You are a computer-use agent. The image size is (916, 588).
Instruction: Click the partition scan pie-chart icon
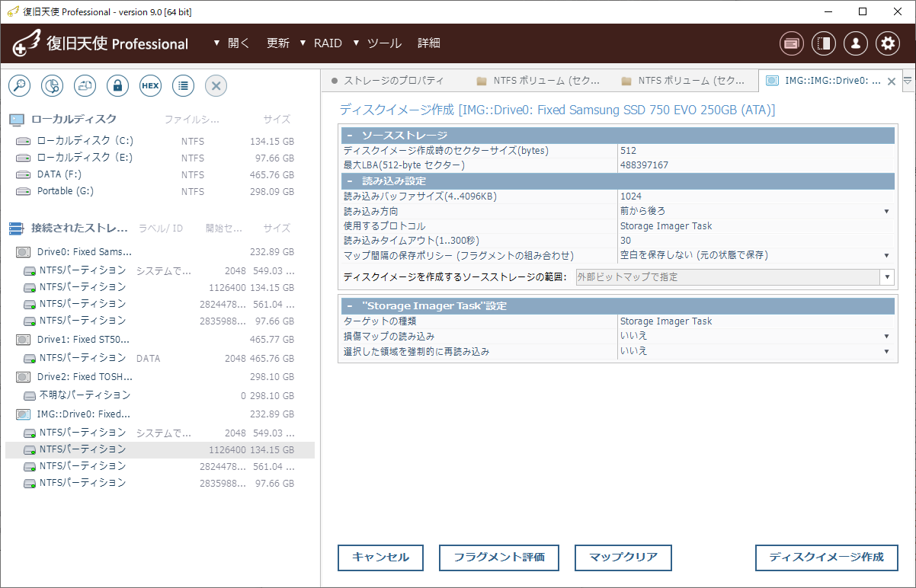(x=52, y=86)
